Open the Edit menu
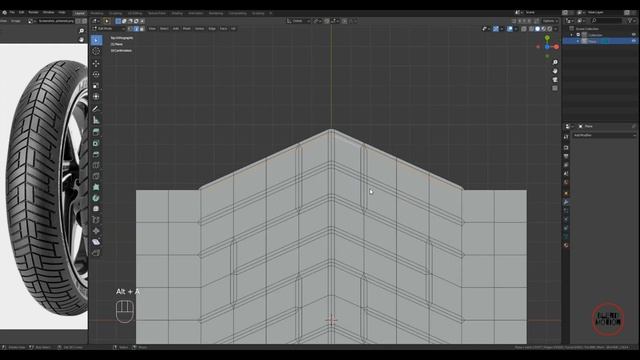The image size is (640, 360). pos(21,13)
